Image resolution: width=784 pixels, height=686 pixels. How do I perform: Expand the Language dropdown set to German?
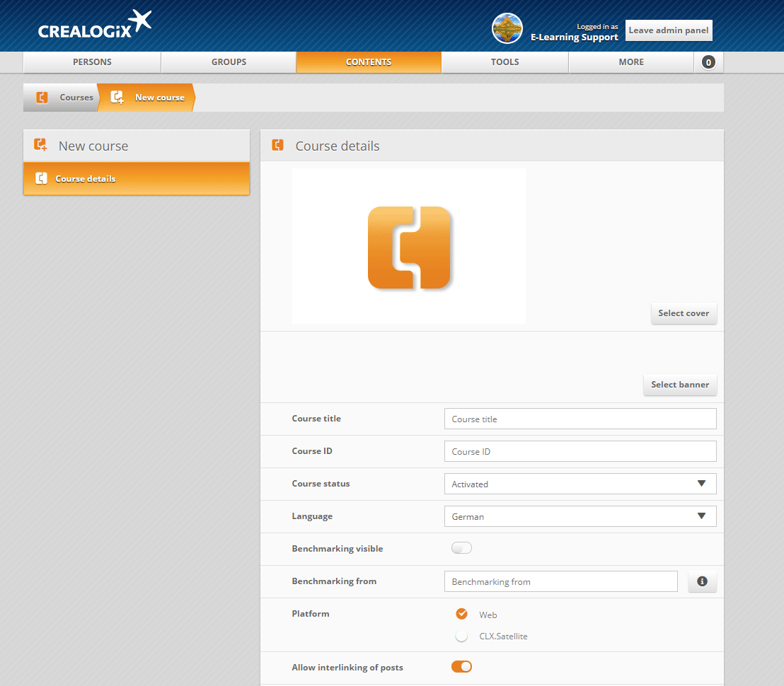coord(580,516)
